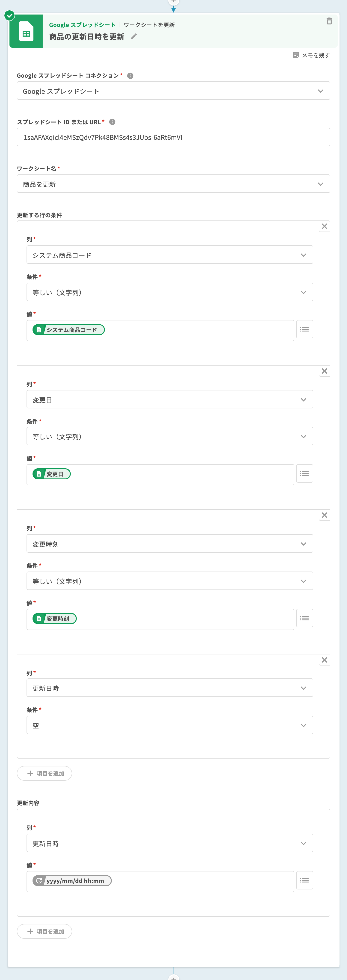This screenshot has height=980, width=347.
Task: Click the spreadsheet ID input field
Action: tap(173, 137)
